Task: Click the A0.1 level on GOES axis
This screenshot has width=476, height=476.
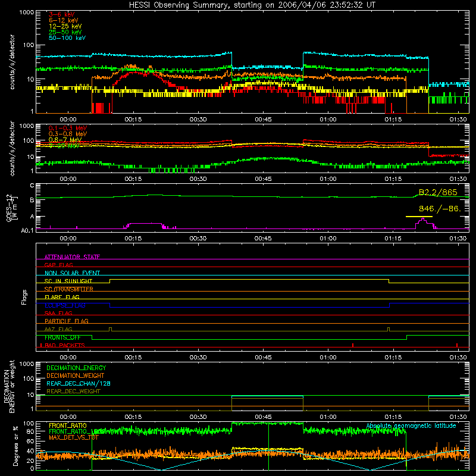Action: (27, 231)
